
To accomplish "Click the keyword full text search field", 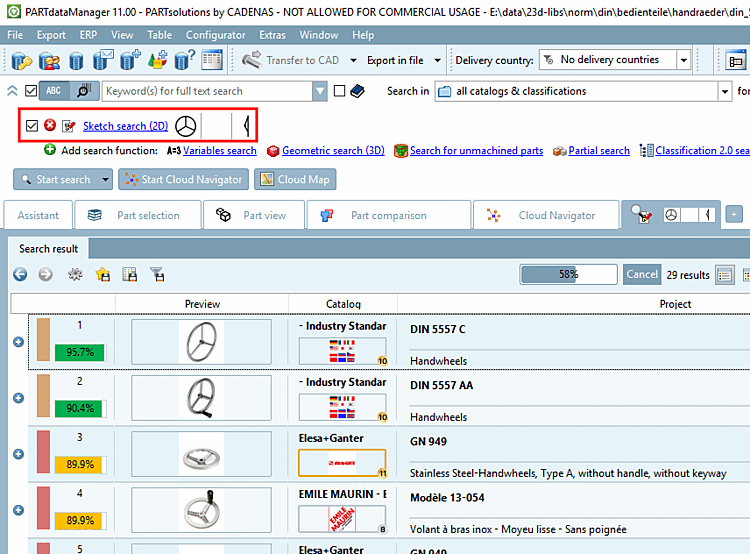I will pyautogui.click(x=207, y=91).
